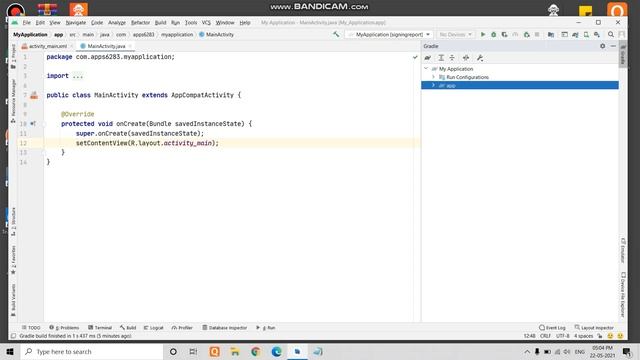Sync project with Gradle files icon
The width and height of the screenshot is (640, 360).
(x=575, y=35)
